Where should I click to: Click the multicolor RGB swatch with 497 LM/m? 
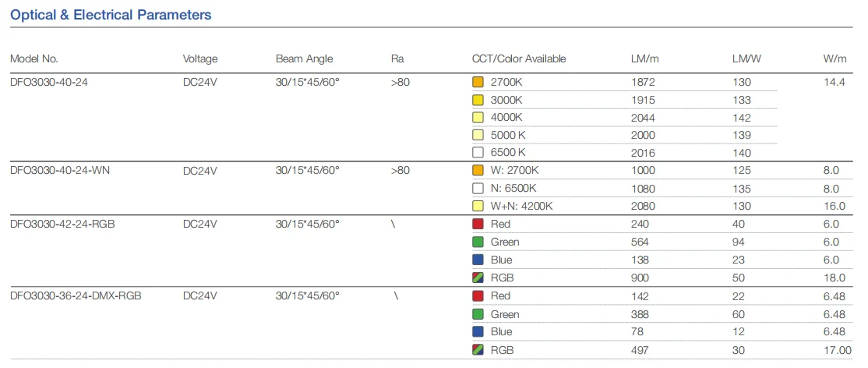[478, 350]
